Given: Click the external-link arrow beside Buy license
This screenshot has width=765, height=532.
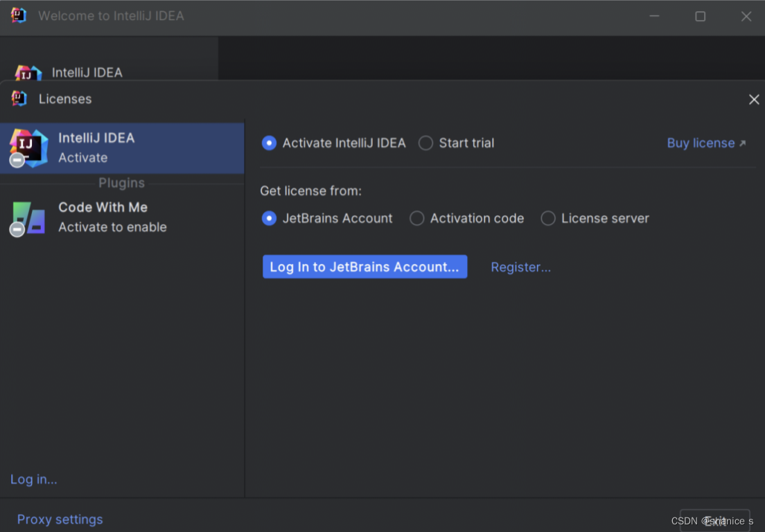Looking at the screenshot, I should (743, 143).
